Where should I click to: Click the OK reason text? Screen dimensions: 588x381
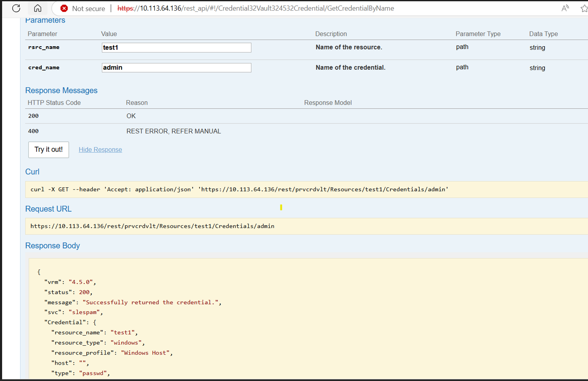coord(131,116)
